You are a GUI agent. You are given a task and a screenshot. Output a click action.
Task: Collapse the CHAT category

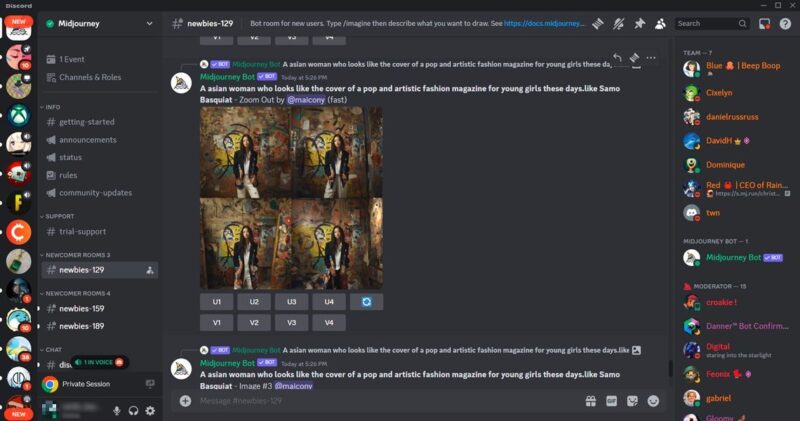(x=51, y=350)
